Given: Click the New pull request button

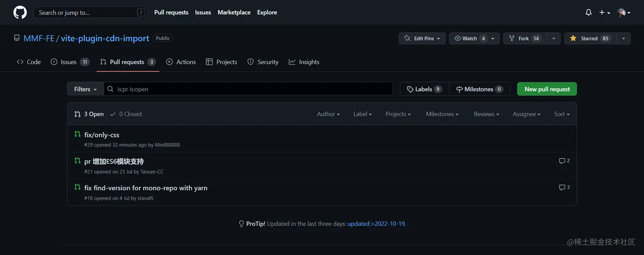Looking at the screenshot, I should [x=547, y=89].
